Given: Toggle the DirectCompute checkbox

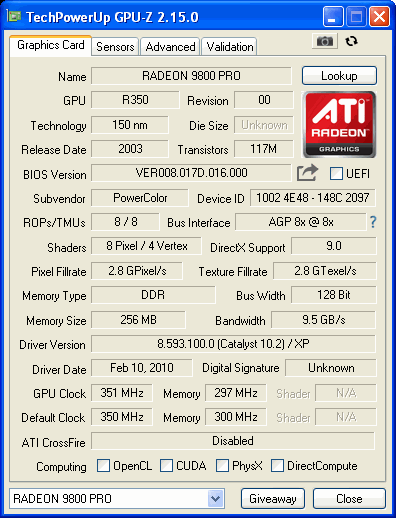Looking at the screenshot, I should 277,465.
